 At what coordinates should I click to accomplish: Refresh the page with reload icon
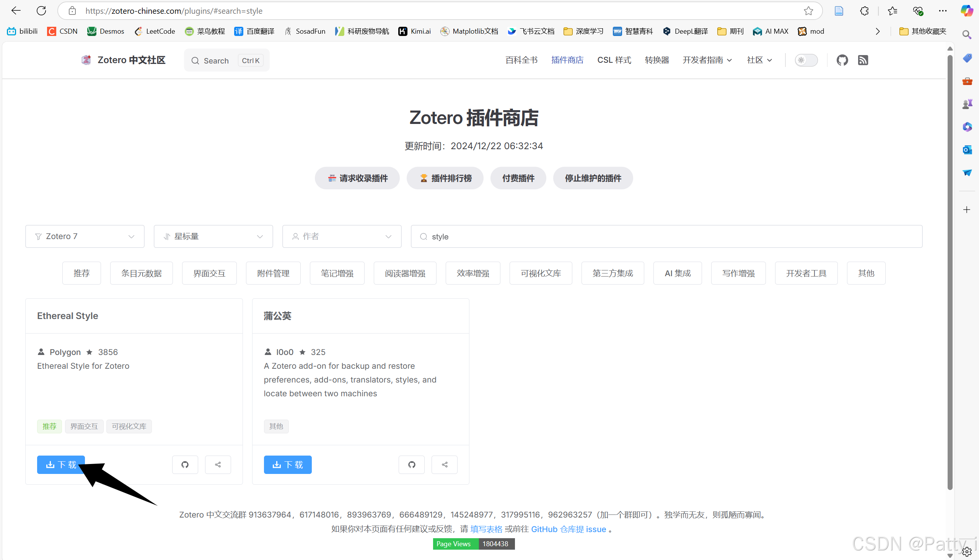click(41, 11)
